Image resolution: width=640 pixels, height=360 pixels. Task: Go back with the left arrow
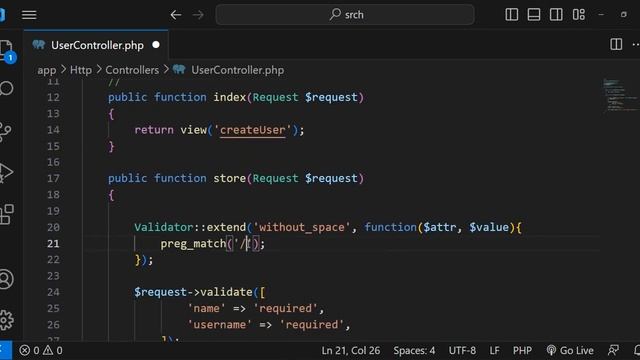[176, 15]
